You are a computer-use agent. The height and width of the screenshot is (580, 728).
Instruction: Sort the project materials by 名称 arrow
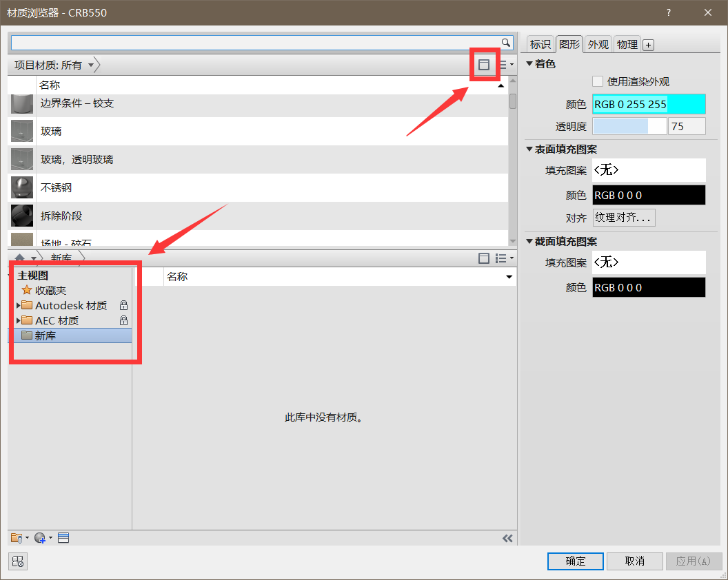501,86
